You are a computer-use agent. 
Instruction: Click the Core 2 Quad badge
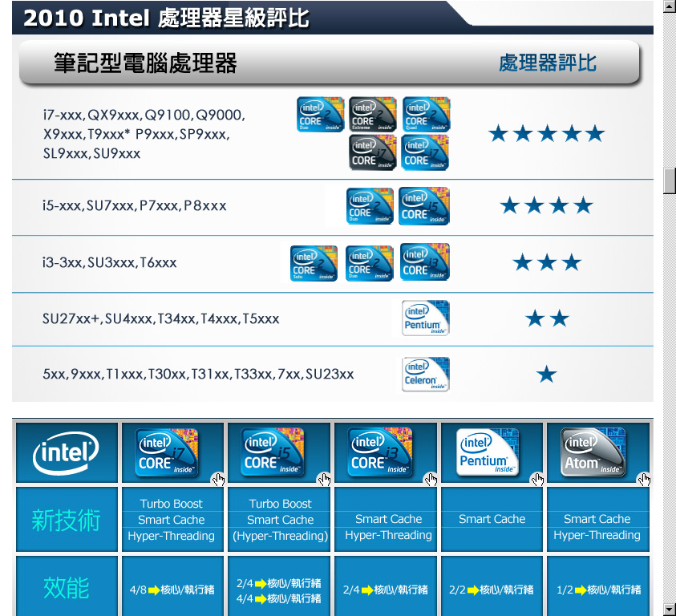(426, 115)
